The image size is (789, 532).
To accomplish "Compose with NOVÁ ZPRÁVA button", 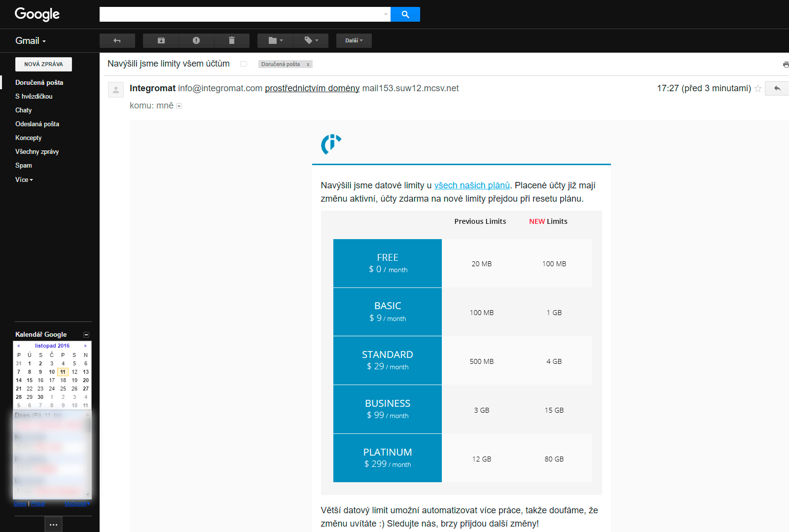I will click(43, 64).
